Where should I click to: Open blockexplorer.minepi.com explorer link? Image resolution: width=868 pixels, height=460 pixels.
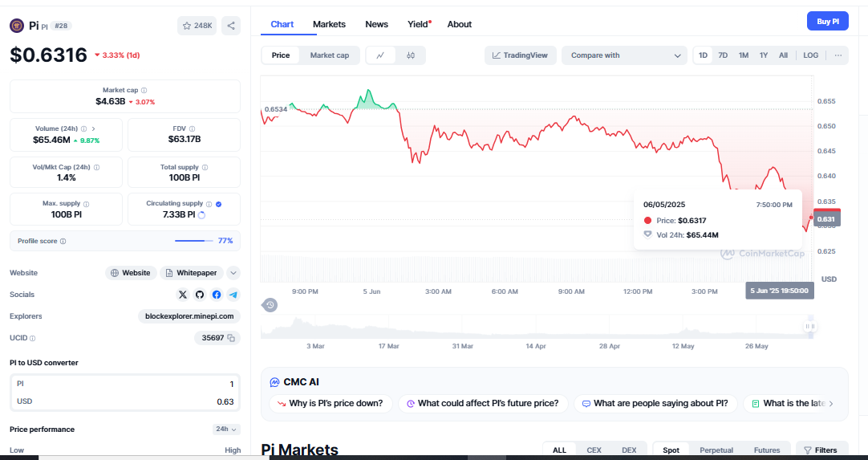(x=189, y=316)
